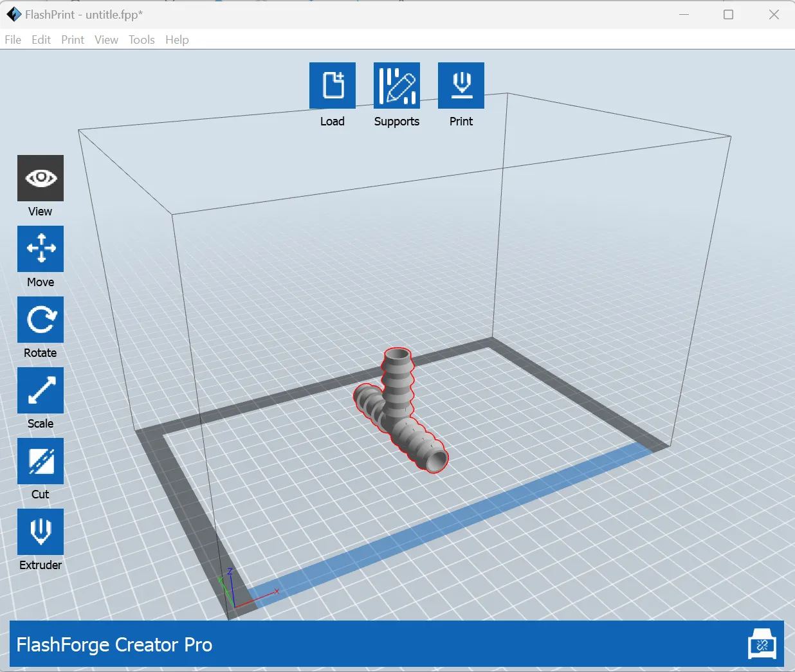Click the Load file icon

click(333, 86)
